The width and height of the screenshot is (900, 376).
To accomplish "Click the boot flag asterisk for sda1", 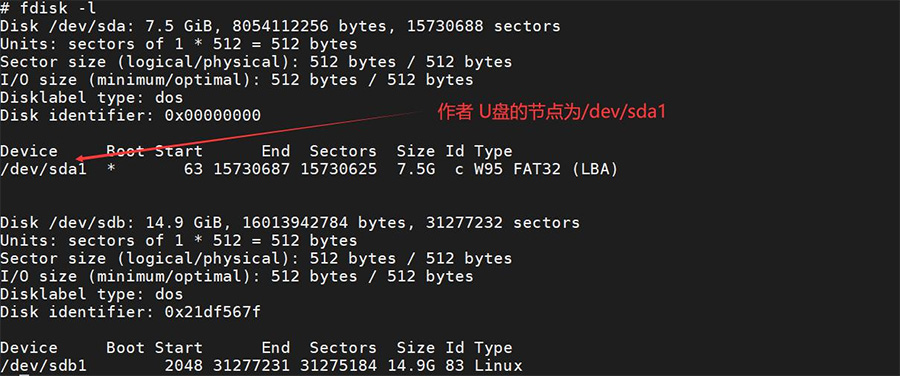I will coord(111,170).
